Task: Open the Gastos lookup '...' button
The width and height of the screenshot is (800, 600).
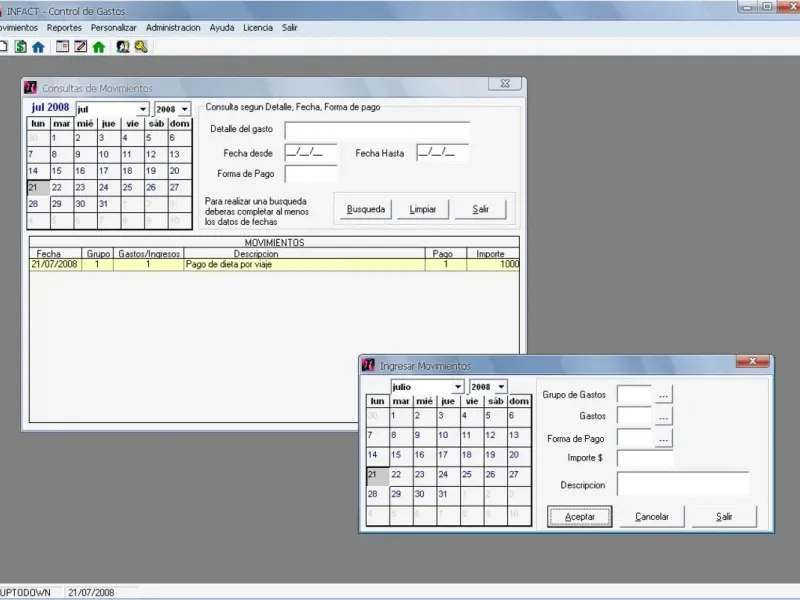Action: click(663, 416)
